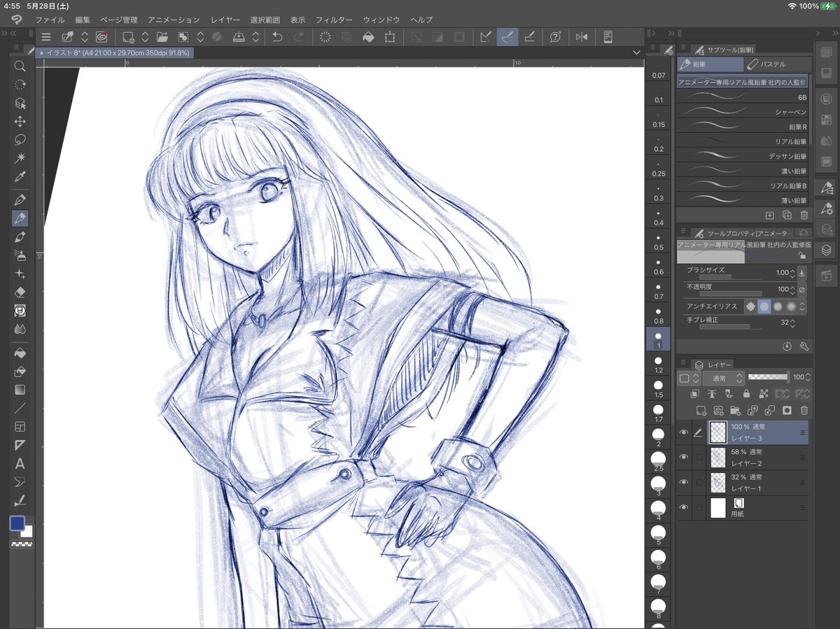Open the 編集 menu

(x=83, y=20)
